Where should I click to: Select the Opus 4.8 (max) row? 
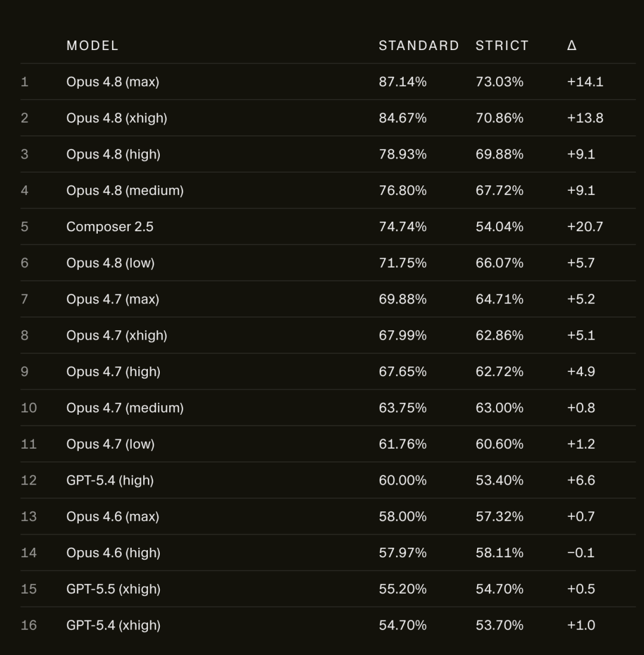(328, 82)
